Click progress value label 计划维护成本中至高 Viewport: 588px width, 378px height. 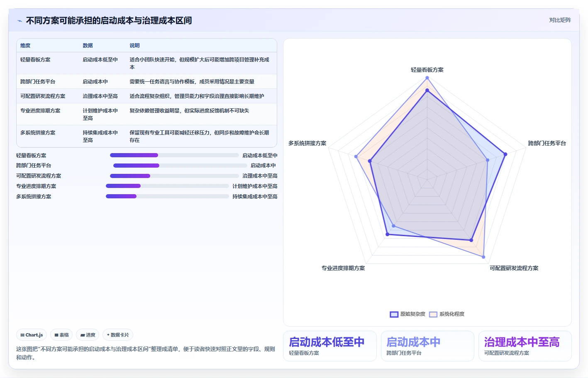[255, 186]
